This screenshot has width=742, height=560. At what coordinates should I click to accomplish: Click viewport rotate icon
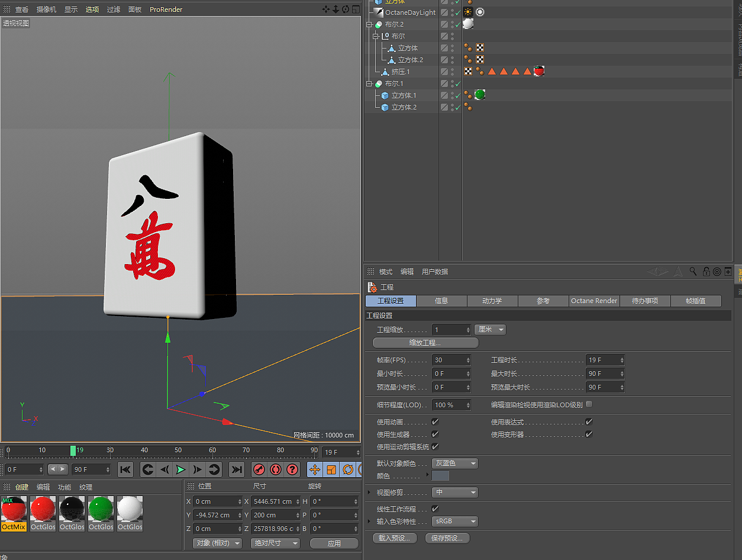click(x=346, y=9)
